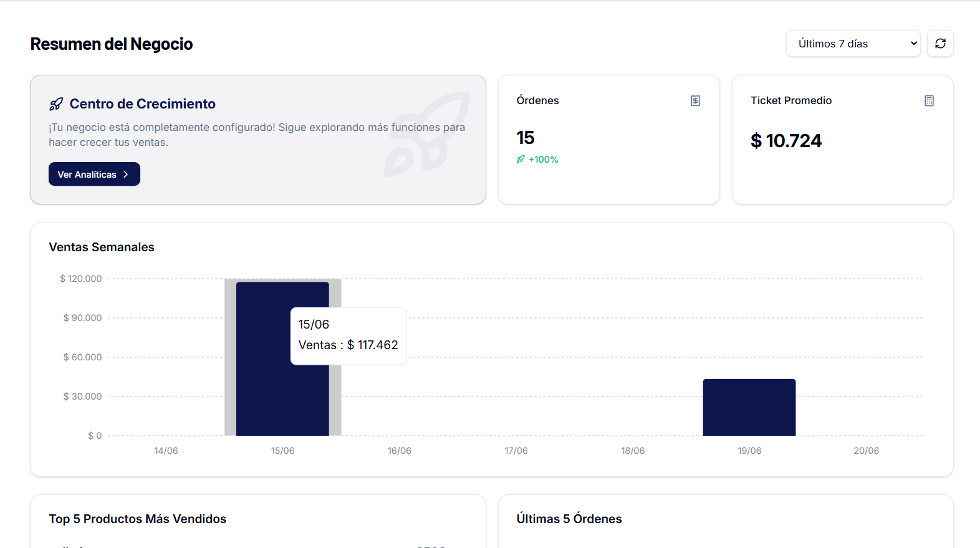The height and width of the screenshot is (548, 980).
Task: Click the rocket icon beside Centro de Crecimiento
Action: [56, 104]
